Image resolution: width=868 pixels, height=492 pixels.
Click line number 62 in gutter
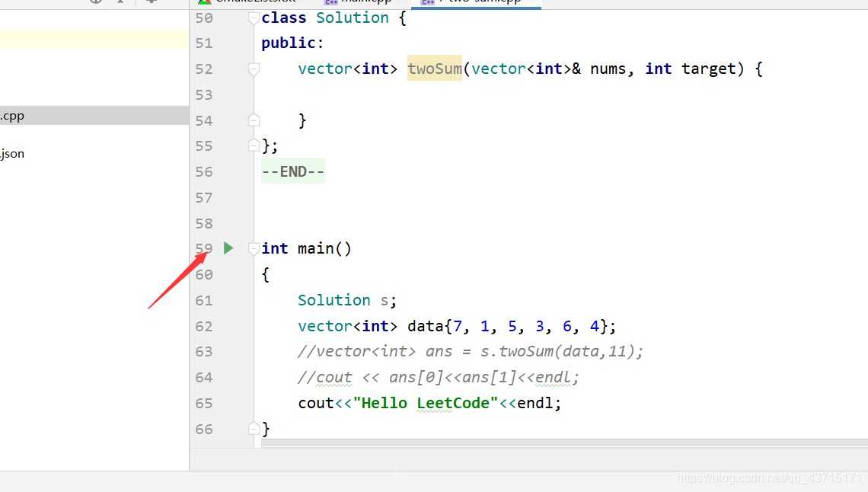(204, 326)
